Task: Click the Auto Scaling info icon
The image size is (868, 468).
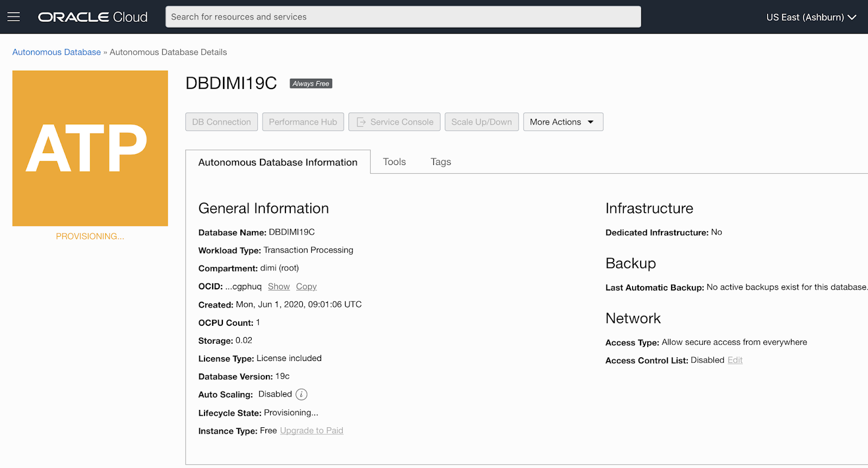Action: coord(302,395)
